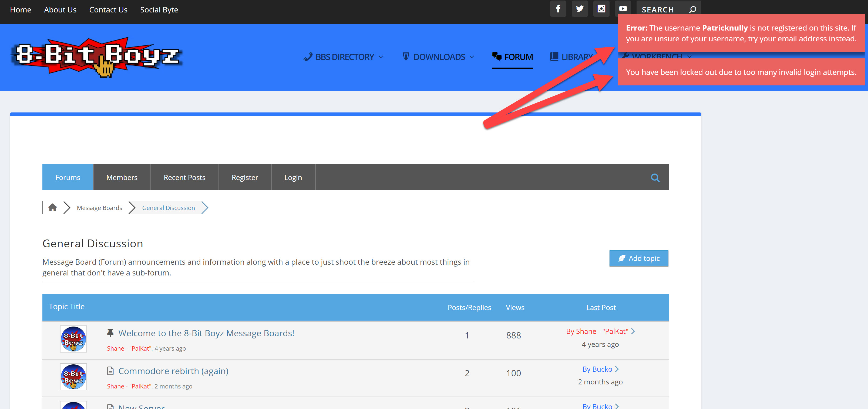
Task: Click the Add topic button
Action: coord(639,258)
